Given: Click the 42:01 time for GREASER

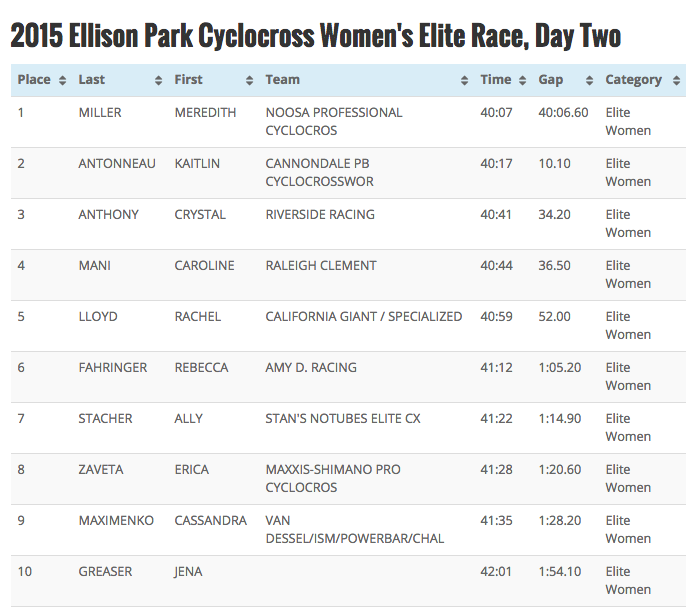Looking at the screenshot, I should (496, 572).
